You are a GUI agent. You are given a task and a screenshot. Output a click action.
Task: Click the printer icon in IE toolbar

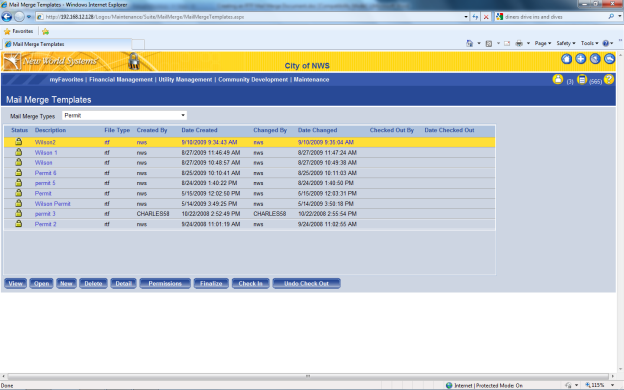click(519, 43)
